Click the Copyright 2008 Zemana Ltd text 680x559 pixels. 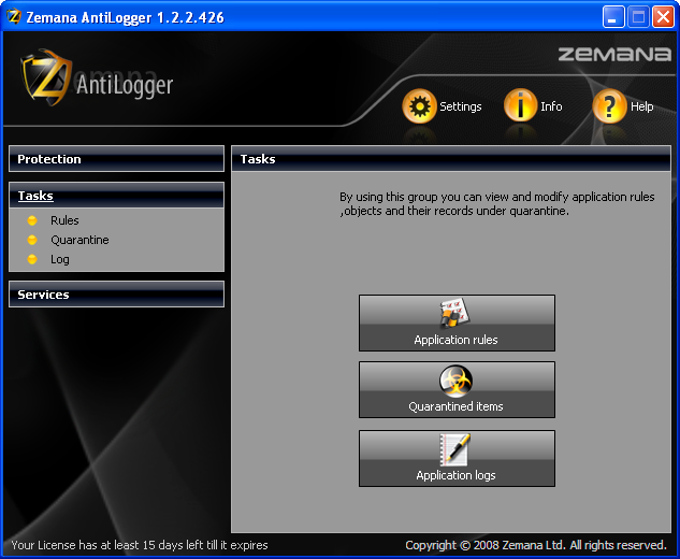536,545
